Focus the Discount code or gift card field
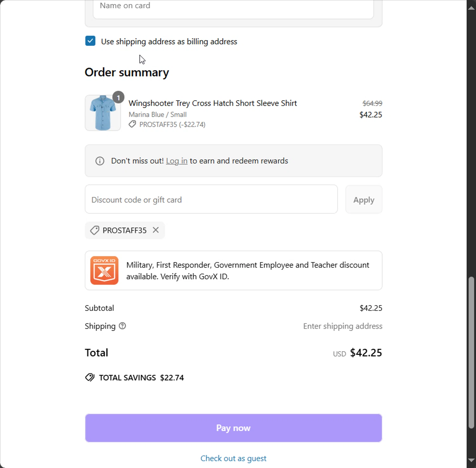The width and height of the screenshot is (476, 468). pos(211,200)
